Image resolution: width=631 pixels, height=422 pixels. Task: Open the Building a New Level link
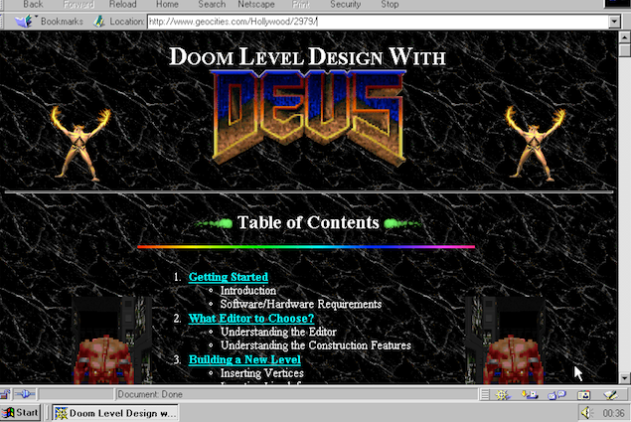click(x=245, y=359)
